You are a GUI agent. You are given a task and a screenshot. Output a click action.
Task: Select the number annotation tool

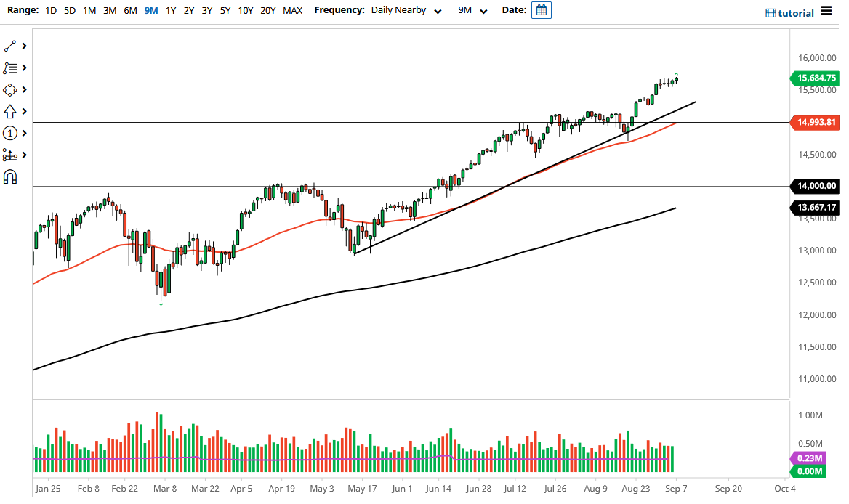click(10, 133)
